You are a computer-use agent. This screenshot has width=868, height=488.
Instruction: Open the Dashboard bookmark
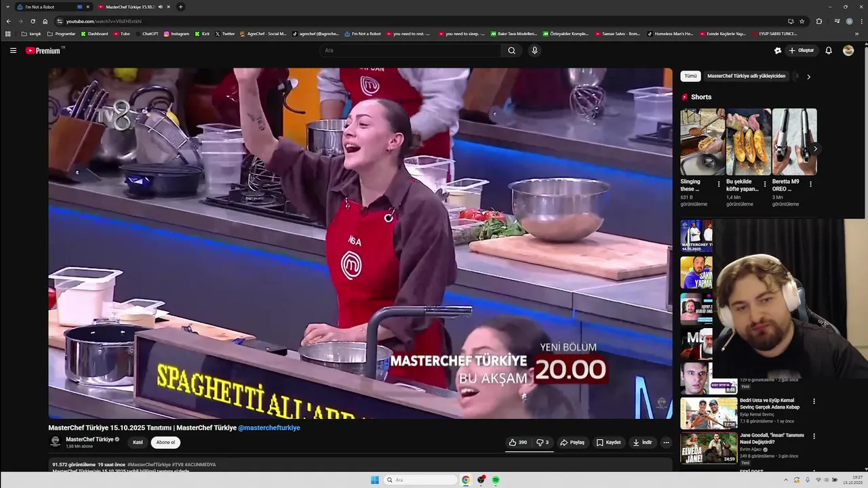click(x=94, y=33)
